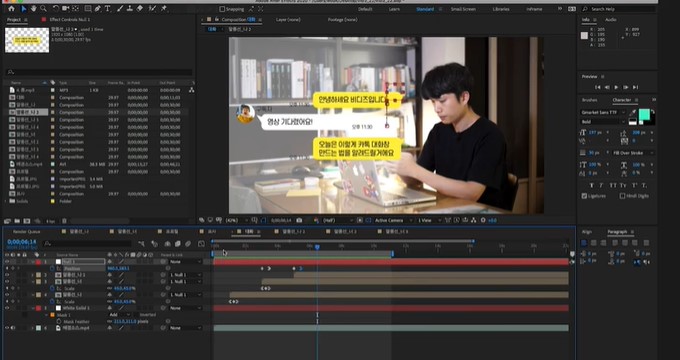Open the Half resolution dropdown

pyautogui.click(x=337, y=220)
